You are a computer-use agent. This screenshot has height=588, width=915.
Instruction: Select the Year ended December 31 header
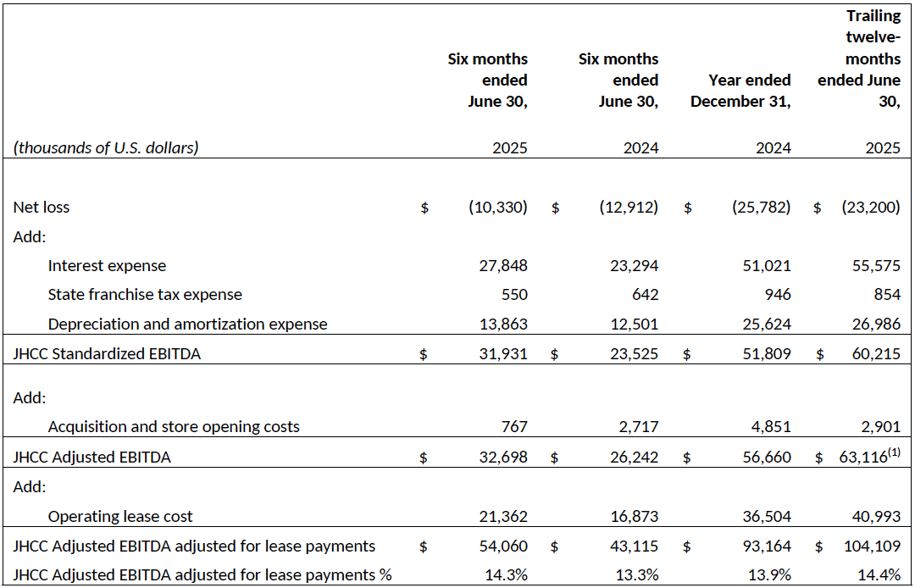coord(740,91)
